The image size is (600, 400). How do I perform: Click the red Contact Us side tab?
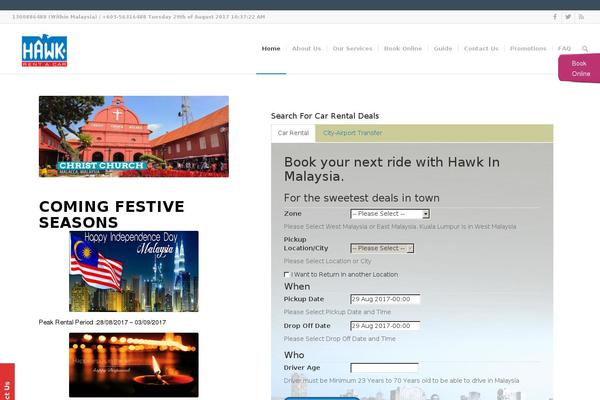click(7, 382)
